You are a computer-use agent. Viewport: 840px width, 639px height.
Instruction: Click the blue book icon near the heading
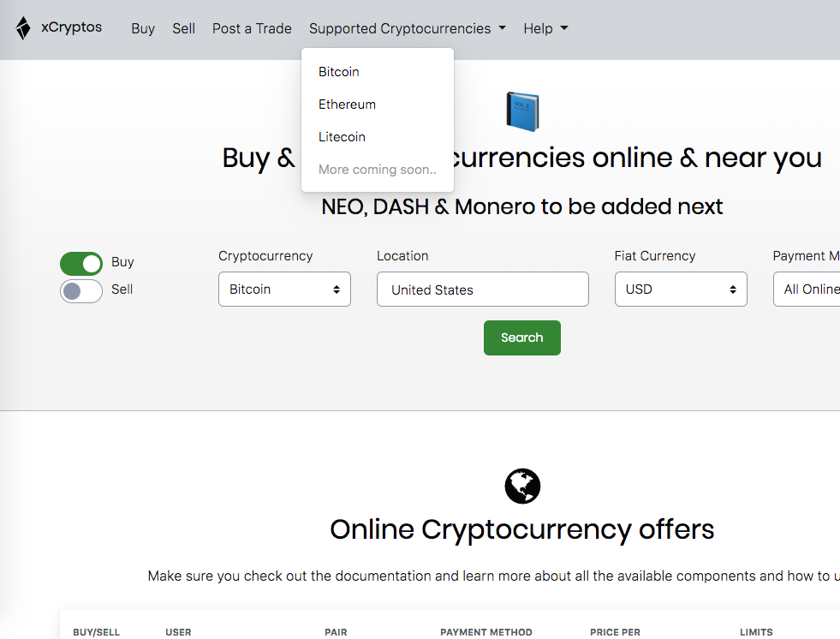tap(522, 111)
